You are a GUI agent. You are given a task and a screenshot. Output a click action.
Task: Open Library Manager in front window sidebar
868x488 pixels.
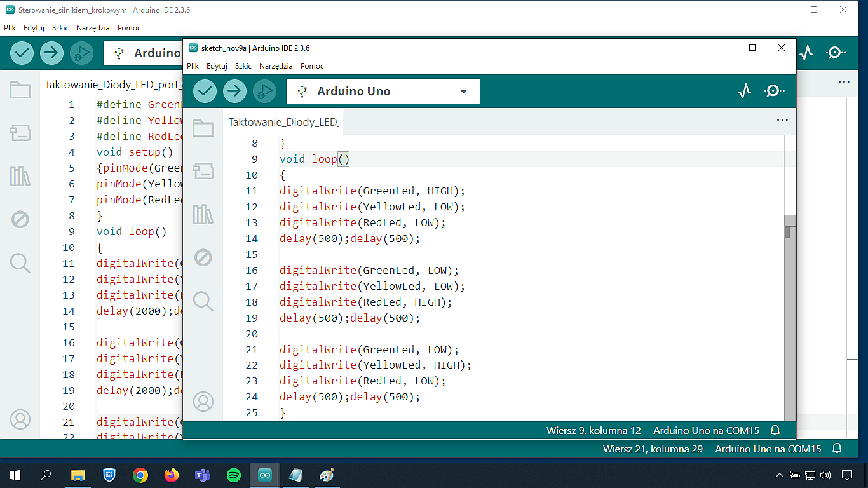click(203, 214)
